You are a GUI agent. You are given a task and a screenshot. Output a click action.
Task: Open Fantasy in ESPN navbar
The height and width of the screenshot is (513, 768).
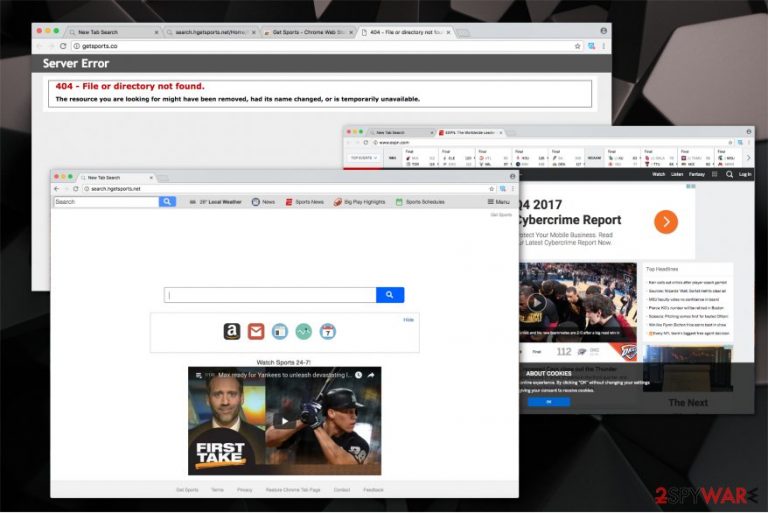click(697, 174)
